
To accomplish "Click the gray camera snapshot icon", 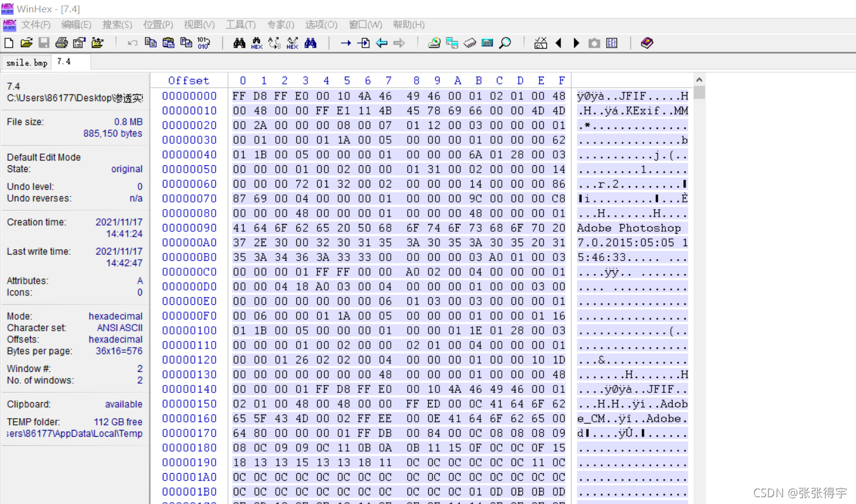I will tap(594, 43).
